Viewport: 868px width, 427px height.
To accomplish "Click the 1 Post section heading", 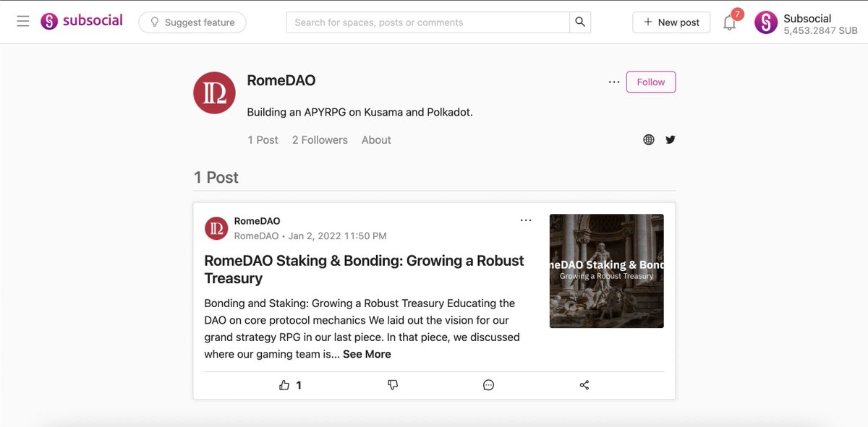I will 216,178.
